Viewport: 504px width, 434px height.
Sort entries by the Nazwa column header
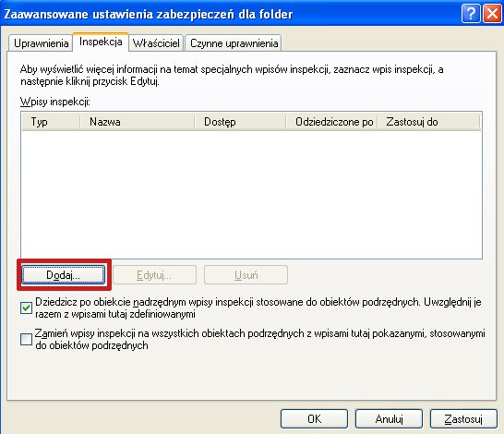pos(138,122)
